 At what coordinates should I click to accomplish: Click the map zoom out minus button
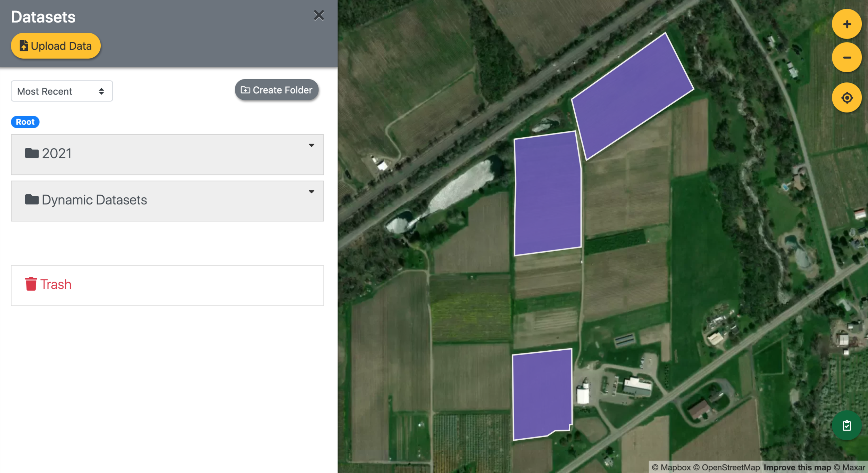tap(846, 57)
